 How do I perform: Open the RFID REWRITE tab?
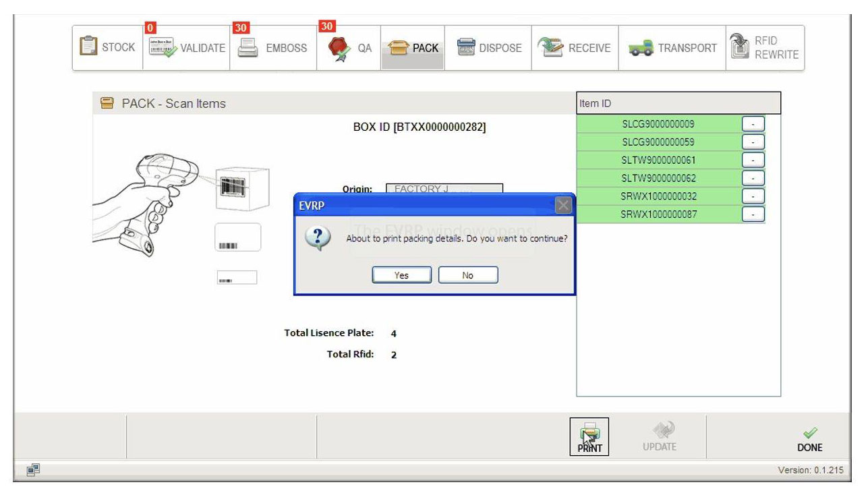click(x=765, y=48)
